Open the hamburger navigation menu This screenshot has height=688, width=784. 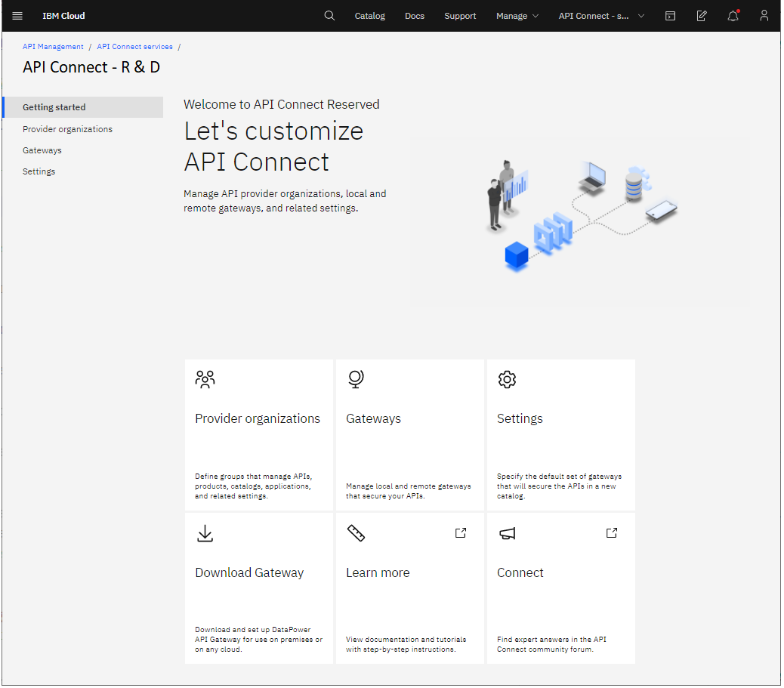tap(17, 15)
